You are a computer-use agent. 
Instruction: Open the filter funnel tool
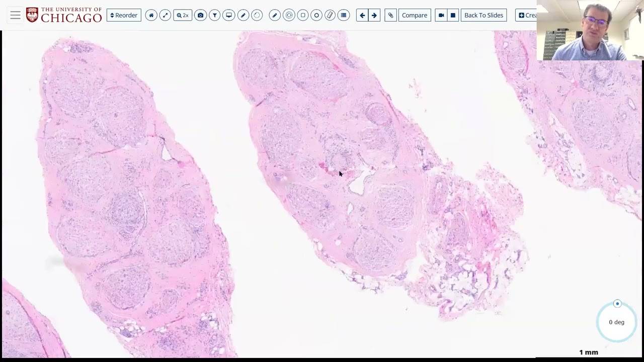pyautogui.click(x=214, y=15)
